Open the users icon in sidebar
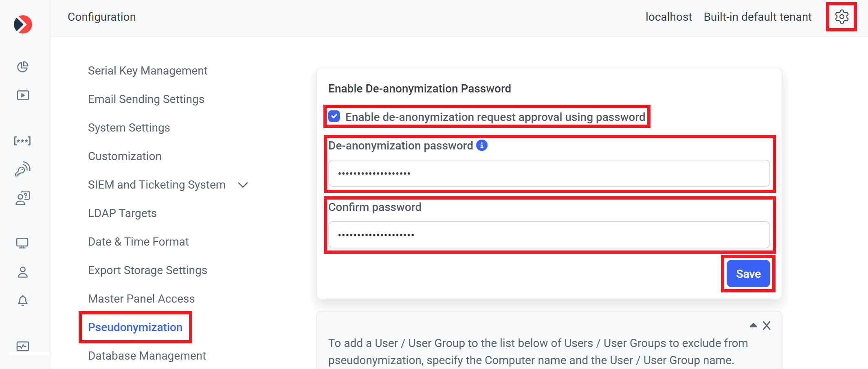 point(23,272)
